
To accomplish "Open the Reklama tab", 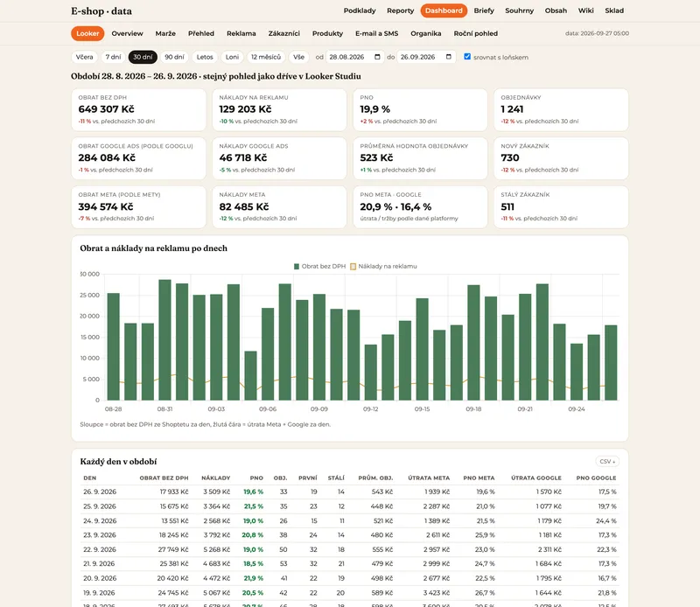I will 241,33.
